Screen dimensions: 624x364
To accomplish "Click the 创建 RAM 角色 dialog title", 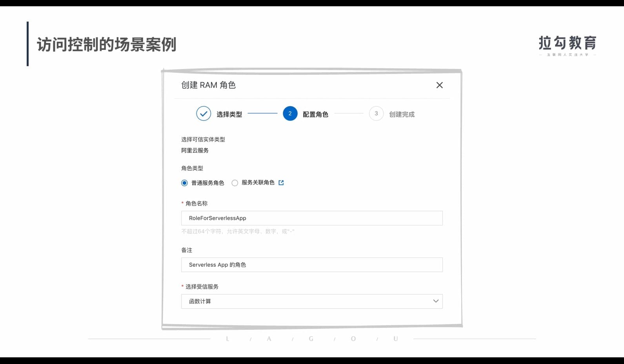I will click(208, 85).
